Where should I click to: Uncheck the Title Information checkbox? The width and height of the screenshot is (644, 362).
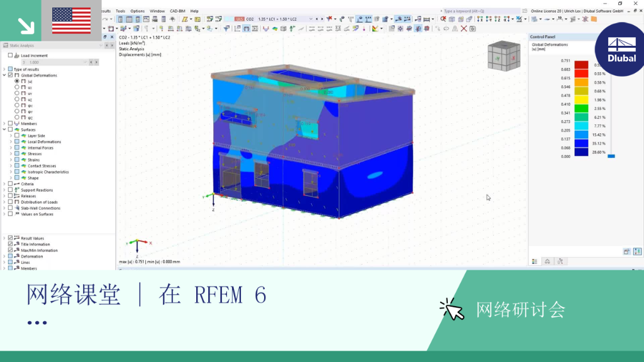coord(10,244)
